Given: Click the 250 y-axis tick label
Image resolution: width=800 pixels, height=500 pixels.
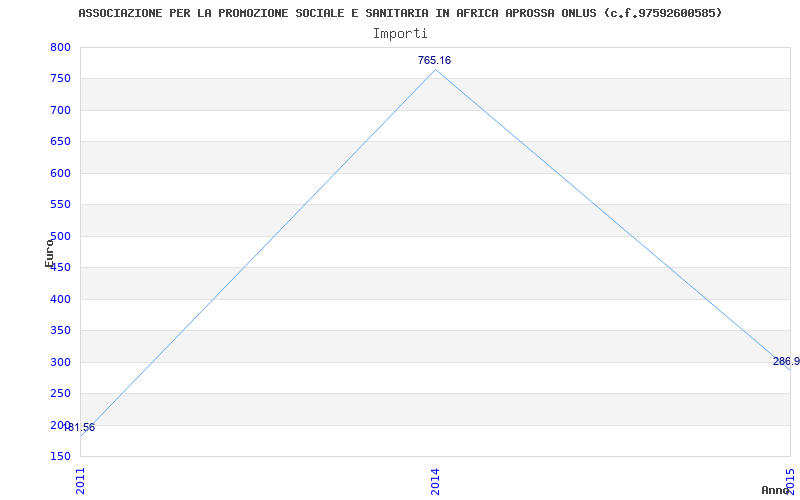Looking at the screenshot, I should pyautogui.click(x=60, y=393).
